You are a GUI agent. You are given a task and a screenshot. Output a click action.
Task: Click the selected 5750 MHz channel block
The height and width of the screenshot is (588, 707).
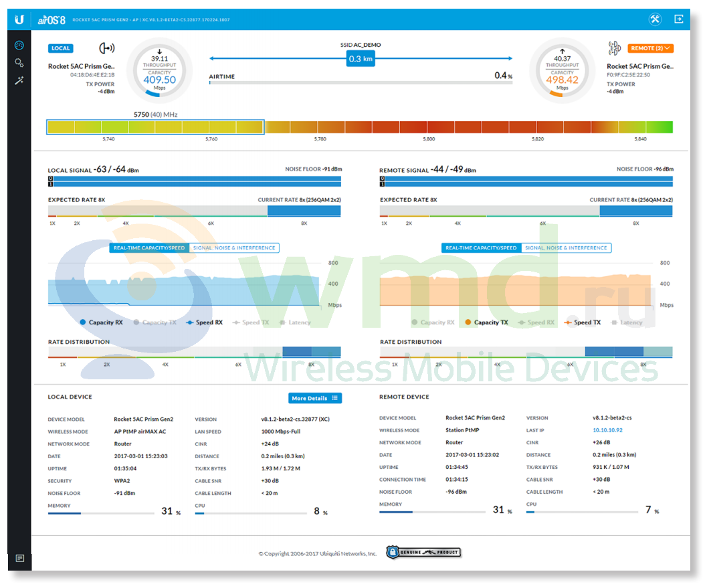(x=155, y=127)
